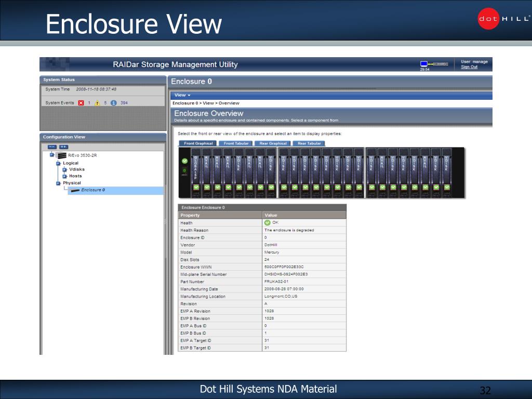
Task: Click the System Status panel header
Action: 103,79
